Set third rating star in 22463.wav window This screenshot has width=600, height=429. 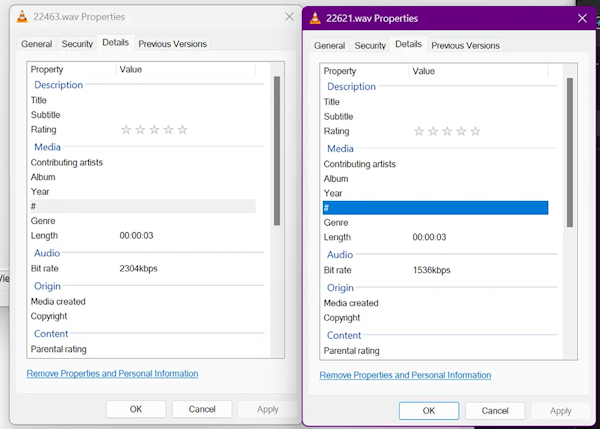(154, 130)
